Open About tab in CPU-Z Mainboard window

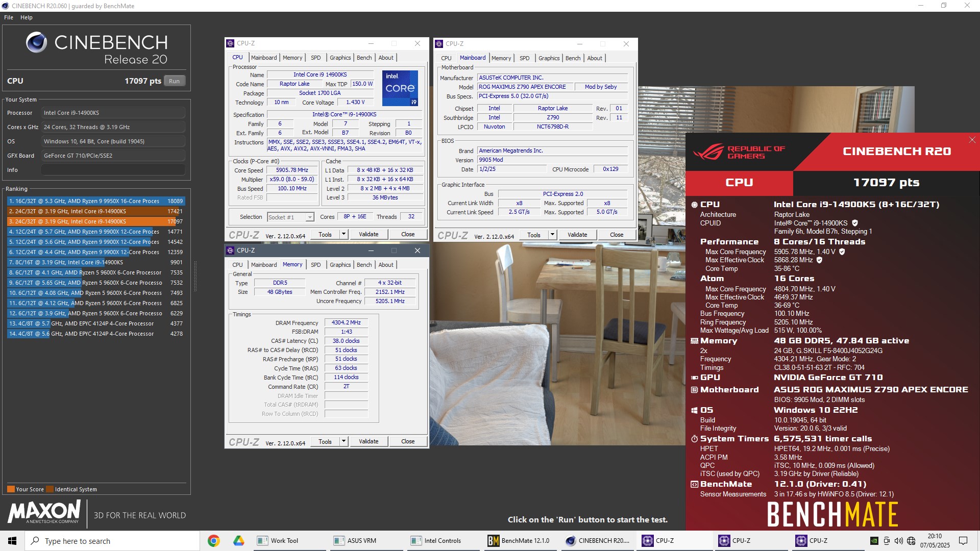coord(595,58)
